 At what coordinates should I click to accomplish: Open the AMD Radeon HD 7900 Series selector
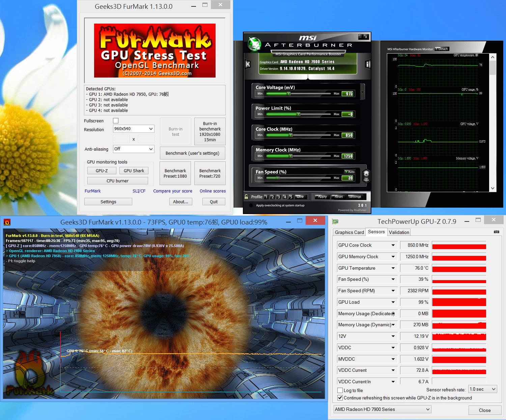pos(382,409)
